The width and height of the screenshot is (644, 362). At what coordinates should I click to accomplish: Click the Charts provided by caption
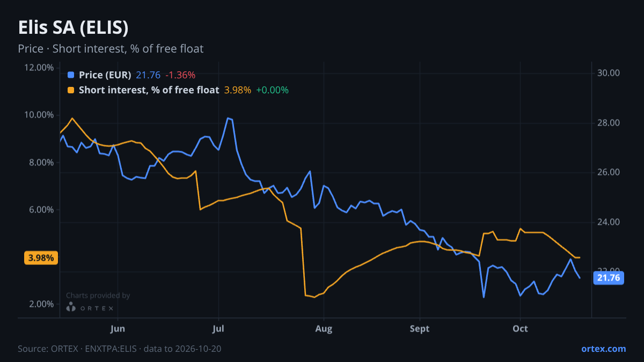click(x=98, y=295)
